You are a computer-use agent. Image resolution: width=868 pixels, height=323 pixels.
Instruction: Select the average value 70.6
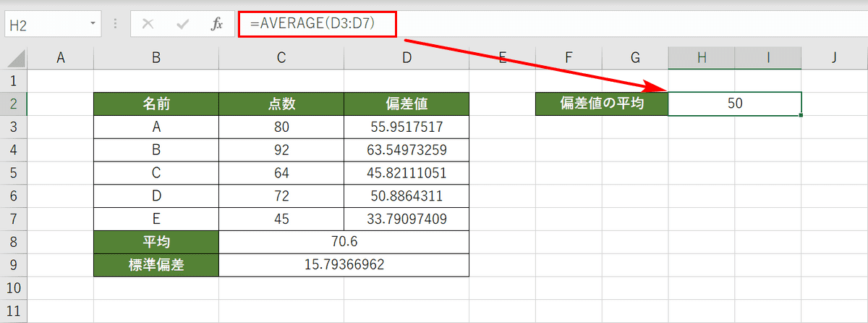(344, 242)
